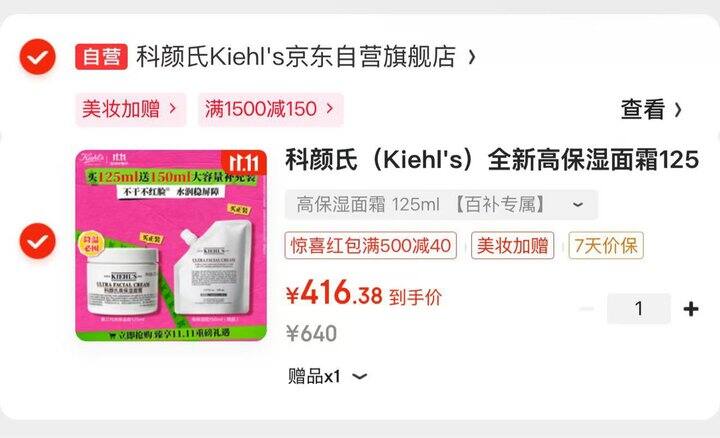Uncheck the Kiehl's store select-all checkbox
This screenshot has height=438, width=720.
pyautogui.click(x=38, y=57)
